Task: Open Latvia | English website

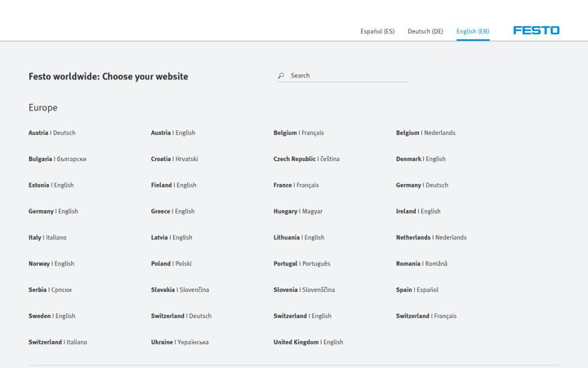Action: point(171,237)
